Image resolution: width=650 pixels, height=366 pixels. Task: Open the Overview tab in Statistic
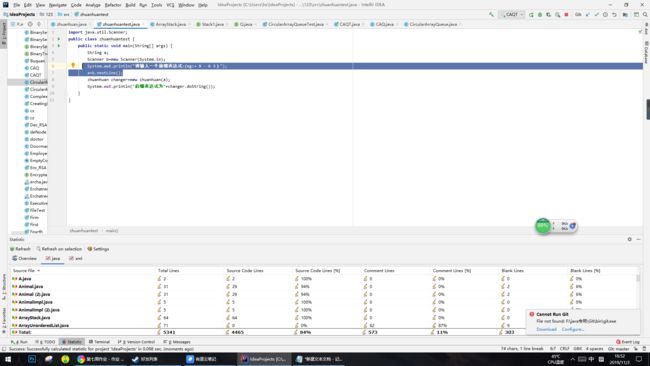(24, 259)
